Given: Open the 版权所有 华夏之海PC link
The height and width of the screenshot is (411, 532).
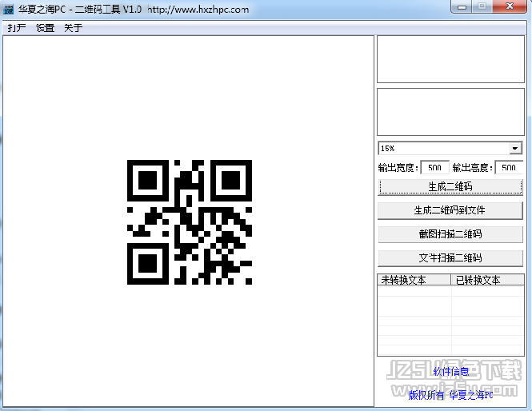Looking at the screenshot, I should pos(450,395).
